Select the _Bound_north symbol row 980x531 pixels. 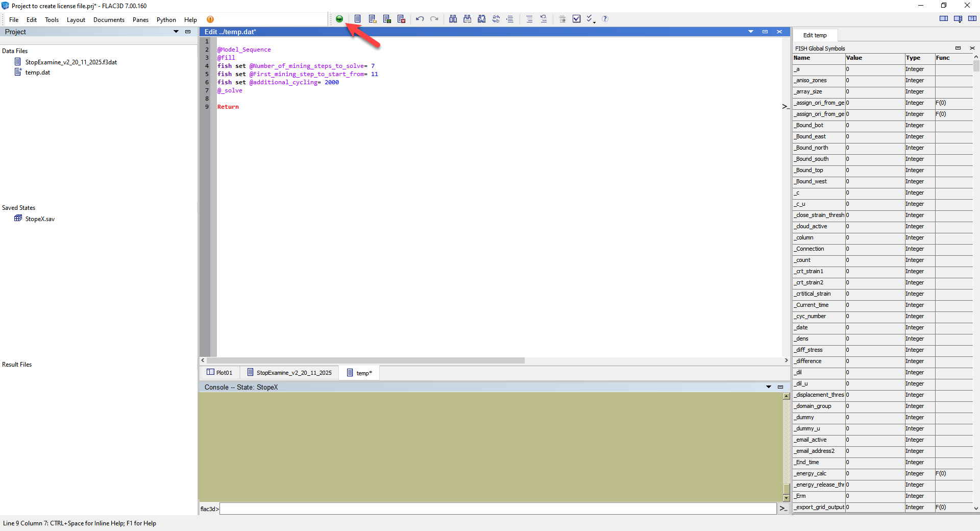[883, 148]
